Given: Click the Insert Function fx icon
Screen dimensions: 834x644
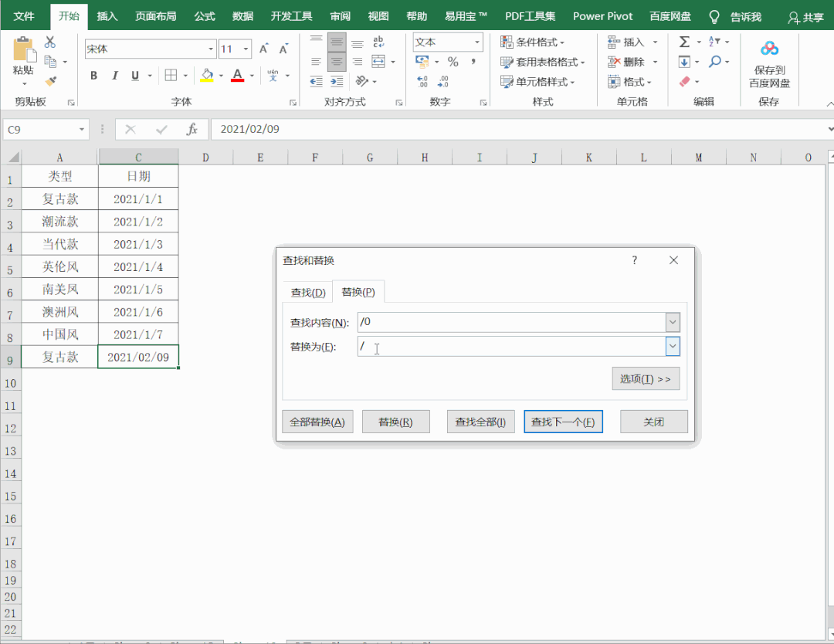Looking at the screenshot, I should click(192, 130).
